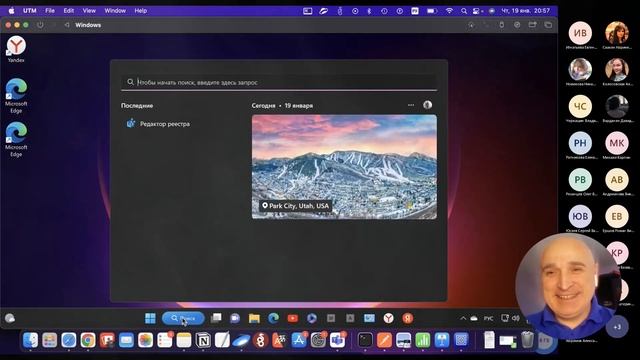Open battery status in the macOS menu bar
The image size is (640, 360).
432,11
